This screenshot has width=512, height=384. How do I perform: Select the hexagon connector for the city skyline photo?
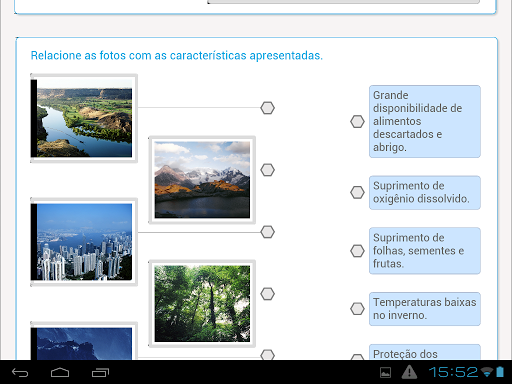point(267,232)
